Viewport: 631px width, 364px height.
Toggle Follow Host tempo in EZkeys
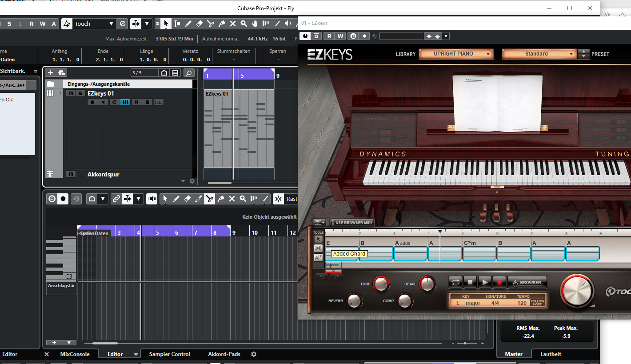pyautogui.click(x=537, y=303)
